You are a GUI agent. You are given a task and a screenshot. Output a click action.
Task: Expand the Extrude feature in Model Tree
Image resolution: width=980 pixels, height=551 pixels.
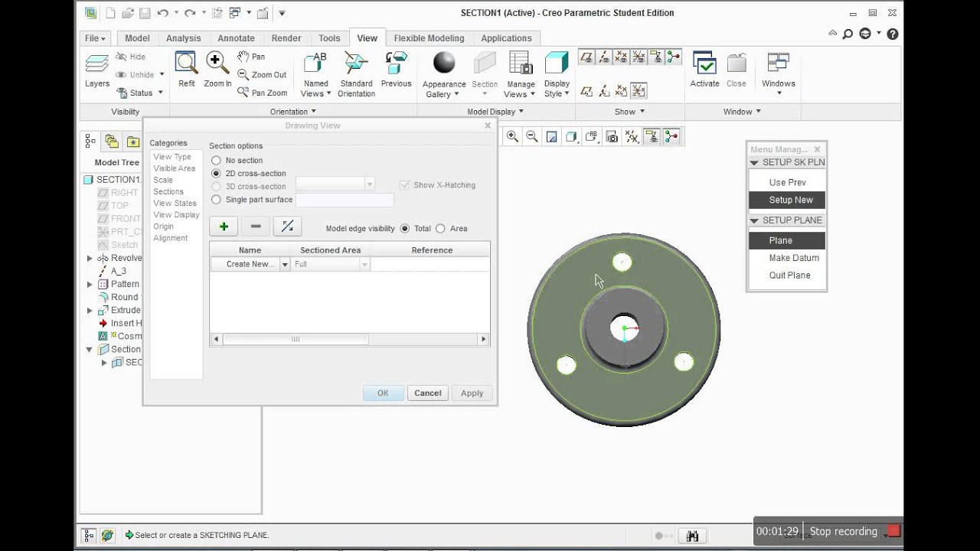90,311
